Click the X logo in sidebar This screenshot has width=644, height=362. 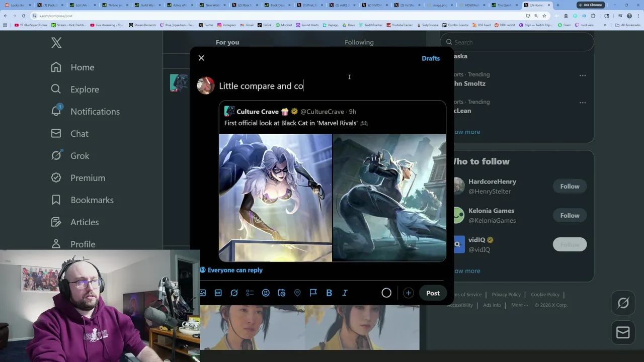(x=56, y=43)
